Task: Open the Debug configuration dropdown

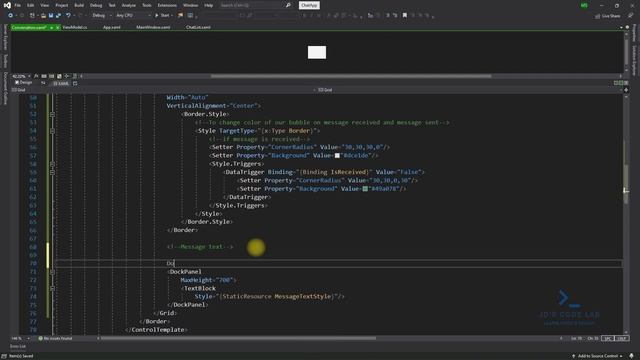Action: [x=101, y=16]
